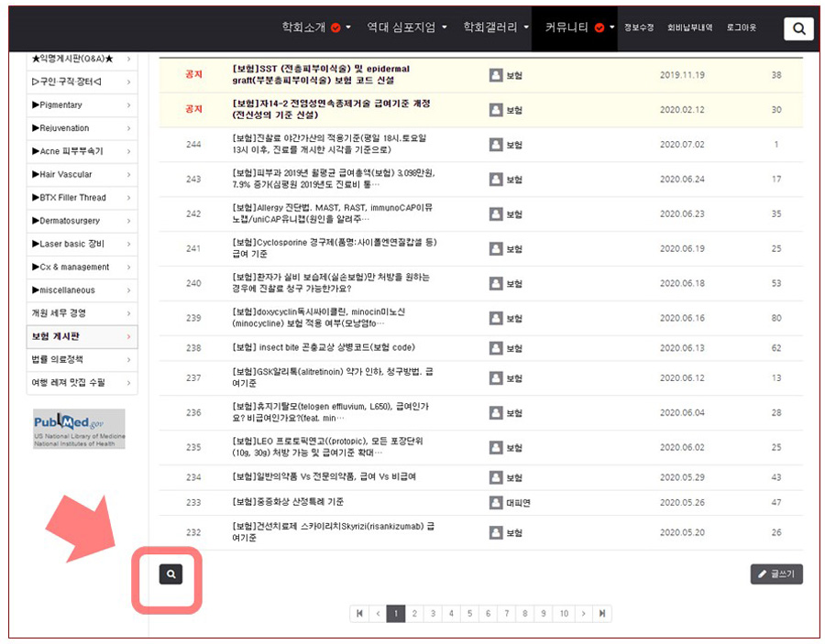Click author avatar icon of 대피연 on post 233
Image resolution: width=825 pixels, height=644 pixels.
(x=496, y=502)
